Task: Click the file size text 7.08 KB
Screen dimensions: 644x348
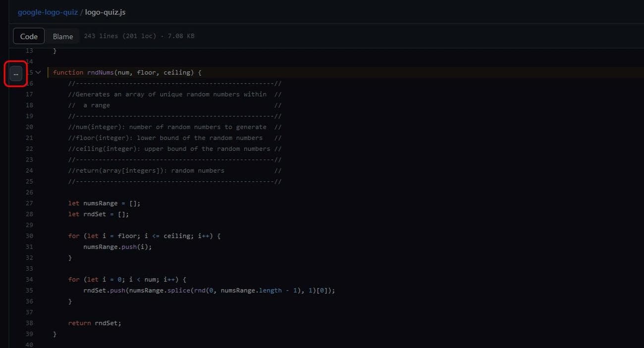Action: point(181,36)
